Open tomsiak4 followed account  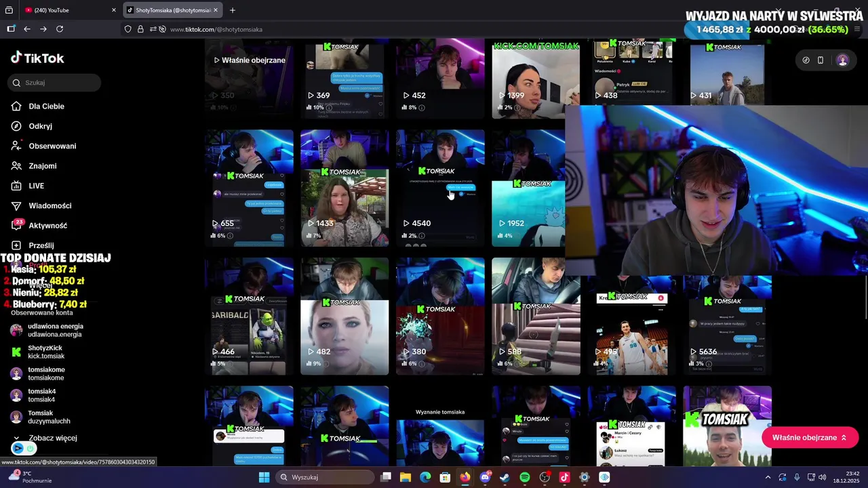tap(34, 395)
